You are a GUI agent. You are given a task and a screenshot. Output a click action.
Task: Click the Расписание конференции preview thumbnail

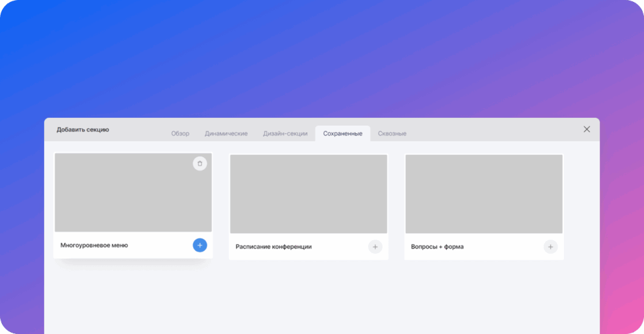(x=308, y=194)
